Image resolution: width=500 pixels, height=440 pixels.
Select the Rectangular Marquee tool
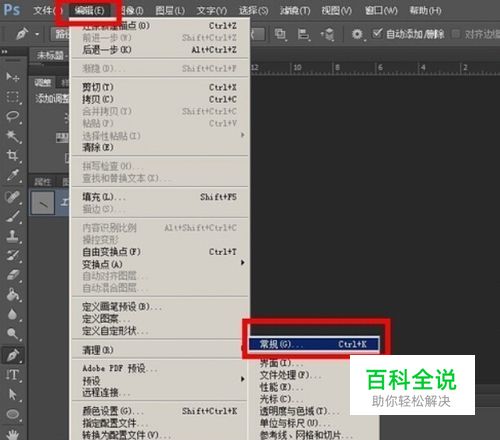coord(13,97)
